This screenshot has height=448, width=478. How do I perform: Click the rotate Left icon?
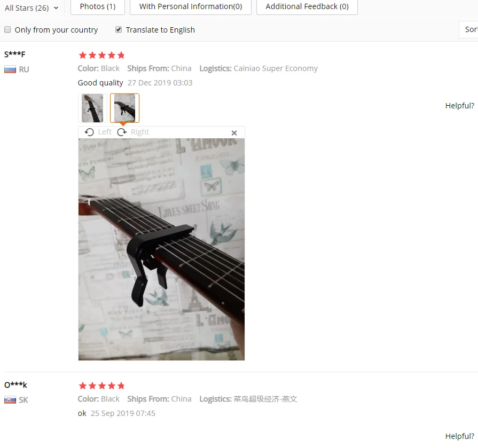89,132
